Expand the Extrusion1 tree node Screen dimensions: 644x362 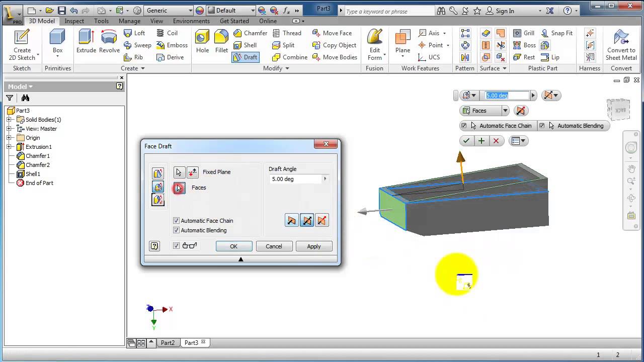click(x=9, y=147)
